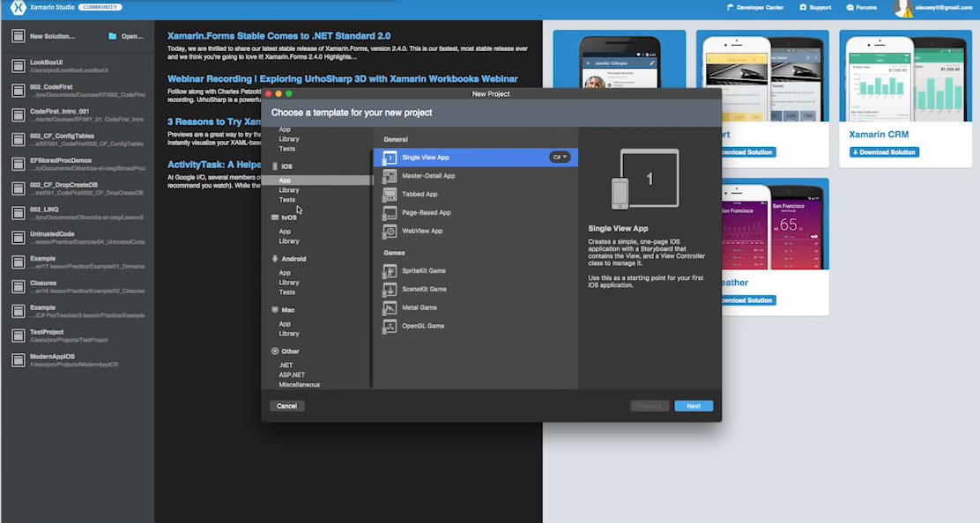Click New Solution... text
This screenshot has height=523, width=980.
[x=53, y=36]
